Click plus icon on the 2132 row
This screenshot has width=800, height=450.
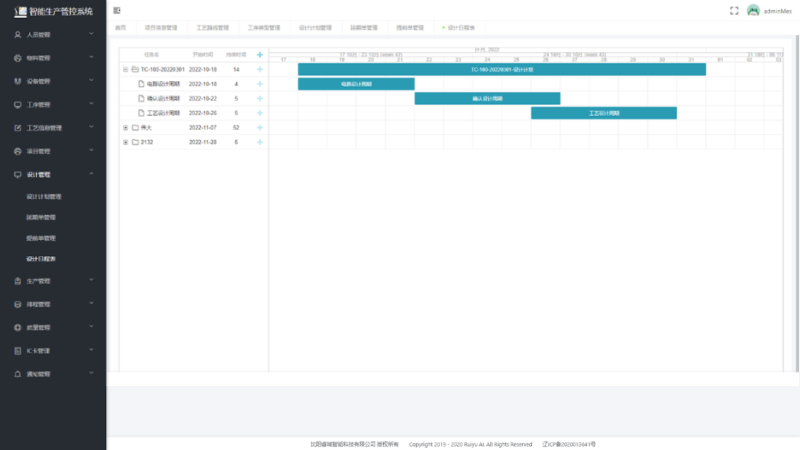click(260, 142)
